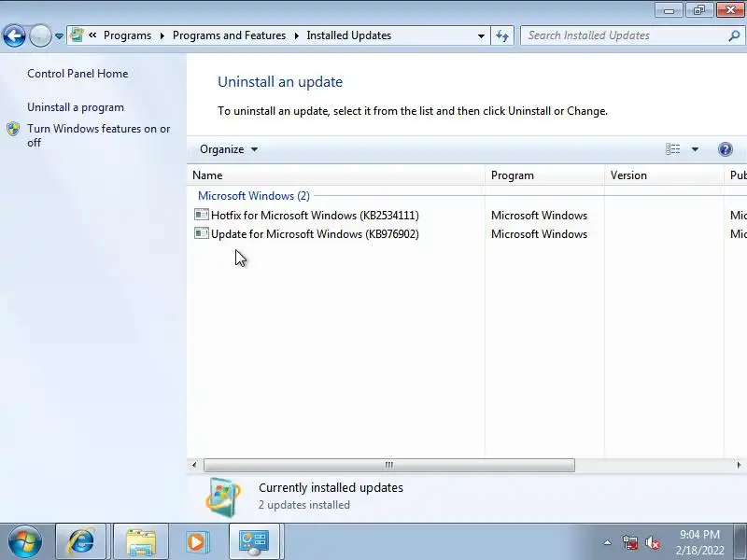This screenshot has height=560, width=747.
Task: Click the muted volume tray icon
Action: click(x=652, y=542)
